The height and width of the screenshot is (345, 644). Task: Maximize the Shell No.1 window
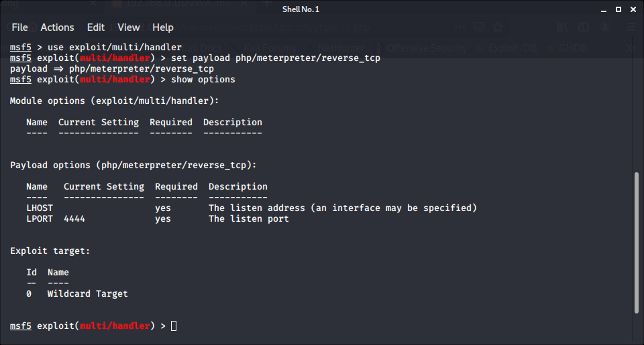(618, 9)
